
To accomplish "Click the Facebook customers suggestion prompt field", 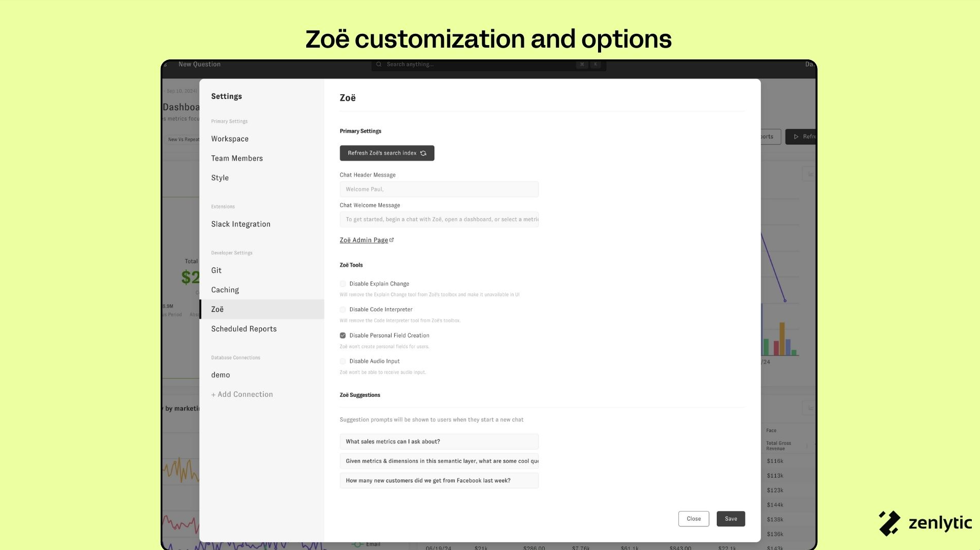I will point(439,481).
